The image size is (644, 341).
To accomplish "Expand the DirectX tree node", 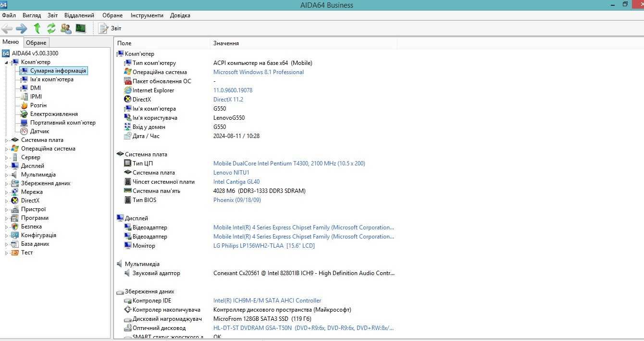I will point(7,201).
